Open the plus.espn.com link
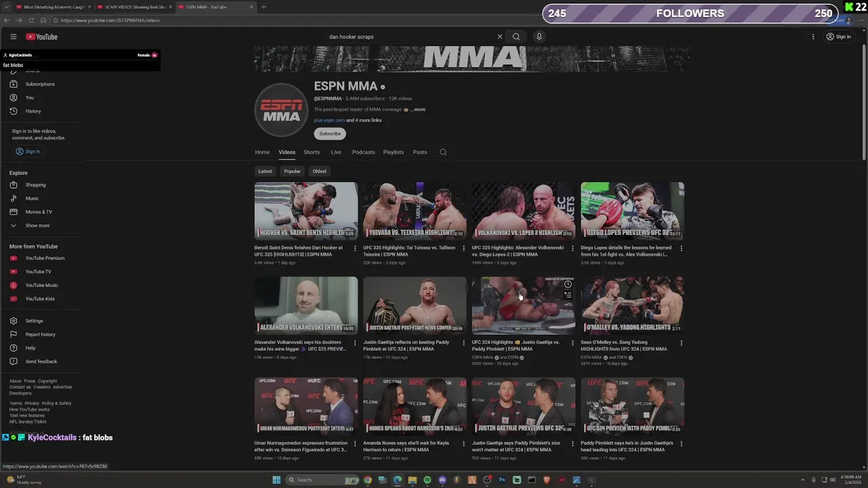This screenshot has width=868, height=488. 330,120
